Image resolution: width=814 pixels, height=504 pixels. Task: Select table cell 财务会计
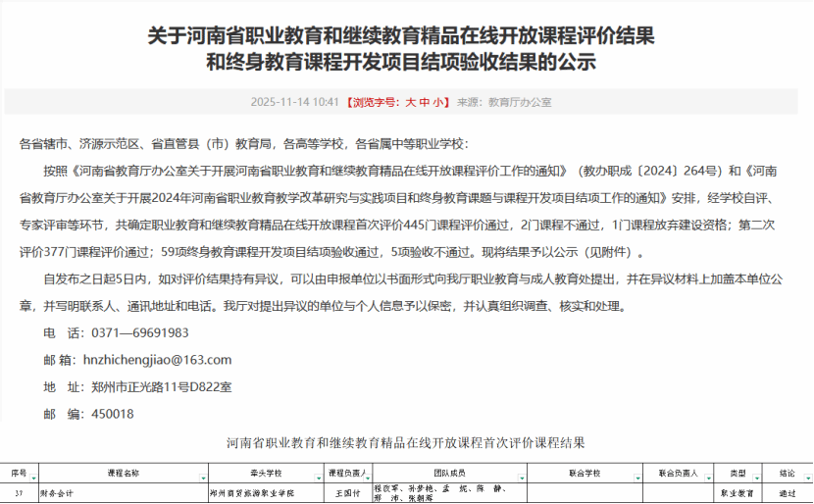pos(57,493)
